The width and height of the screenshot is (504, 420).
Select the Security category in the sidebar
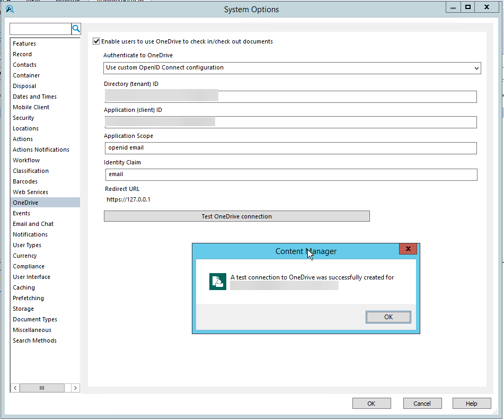(x=23, y=118)
